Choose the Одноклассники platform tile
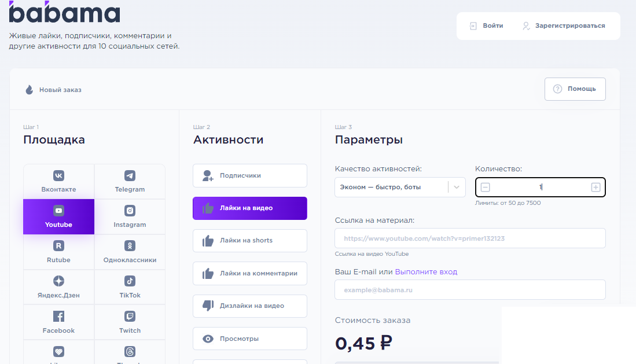 click(130, 252)
